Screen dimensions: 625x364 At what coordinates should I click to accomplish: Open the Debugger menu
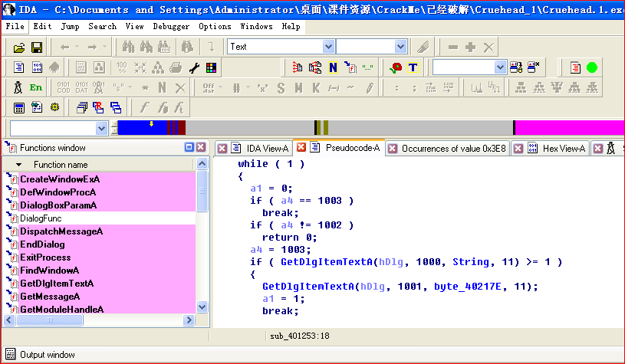tap(172, 26)
